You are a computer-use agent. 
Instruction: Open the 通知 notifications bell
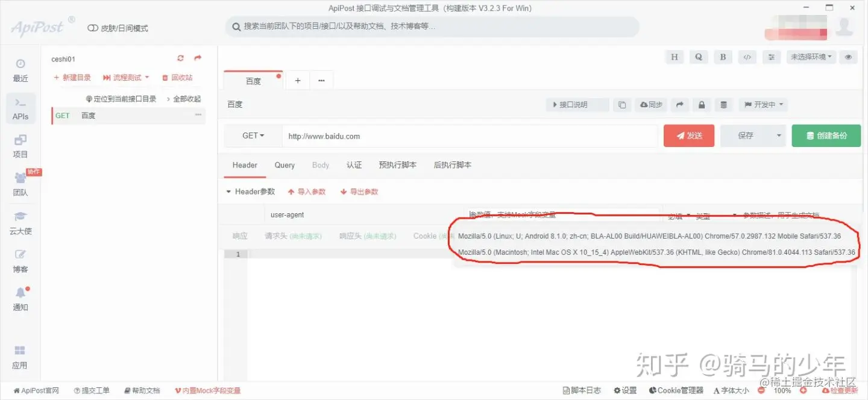(20, 299)
